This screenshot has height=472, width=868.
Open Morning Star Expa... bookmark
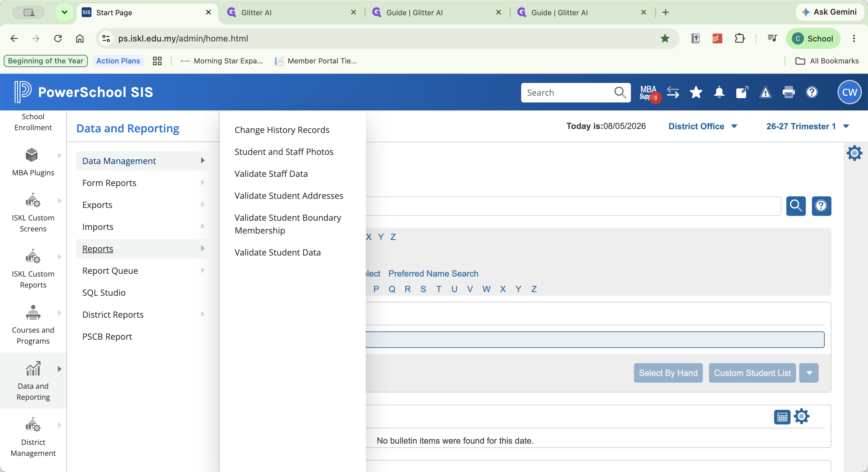point(221,61)
